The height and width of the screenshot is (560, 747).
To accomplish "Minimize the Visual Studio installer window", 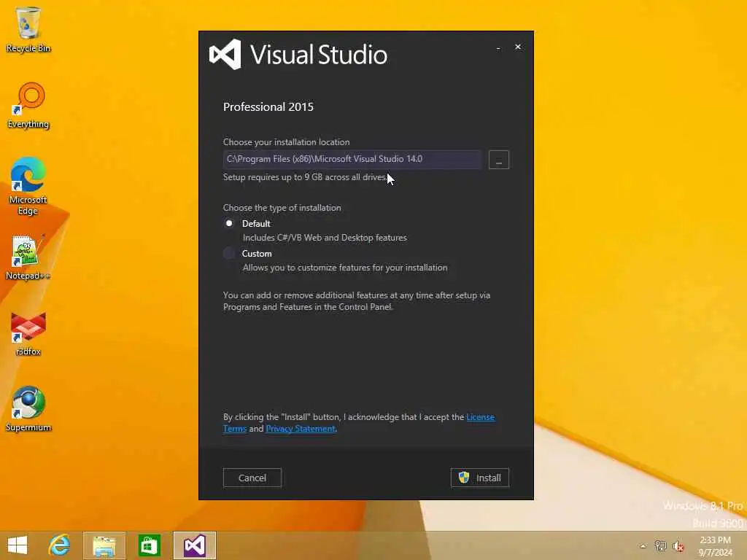I will (x=498, y=47).
